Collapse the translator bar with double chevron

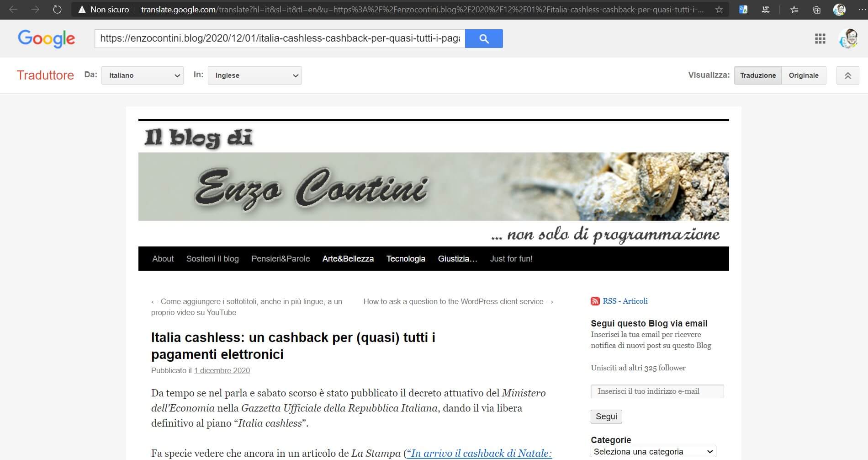tap(847, 75)
